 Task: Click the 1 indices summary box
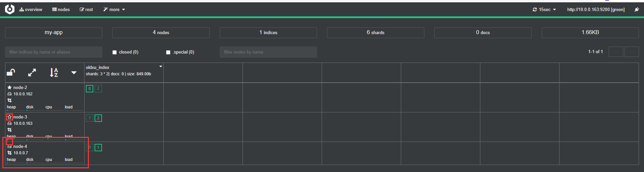pyautogui.click(x=268, y=32)
